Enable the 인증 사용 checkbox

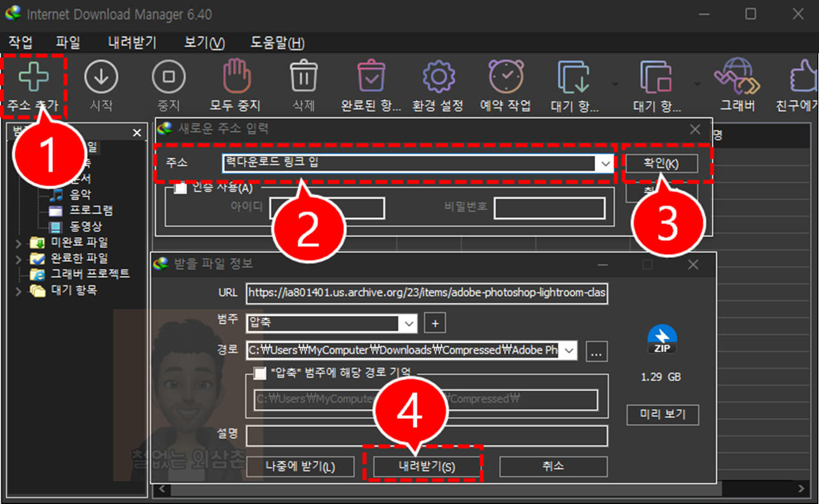point(181,188)
